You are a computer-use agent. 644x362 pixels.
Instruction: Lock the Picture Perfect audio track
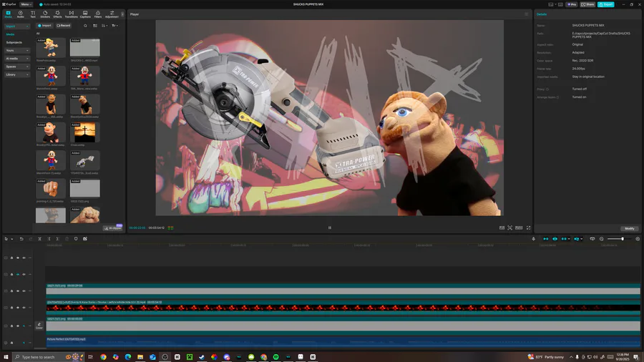(11, 342)
